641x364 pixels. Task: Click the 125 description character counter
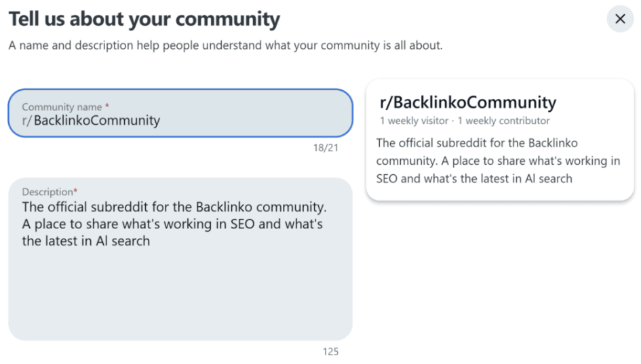click(x=330, y=352)
